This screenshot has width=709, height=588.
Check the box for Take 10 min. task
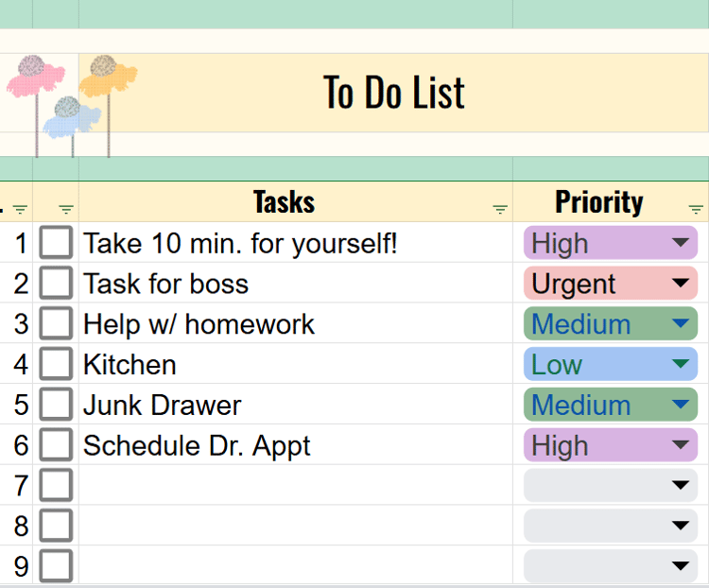click(57, 244)
